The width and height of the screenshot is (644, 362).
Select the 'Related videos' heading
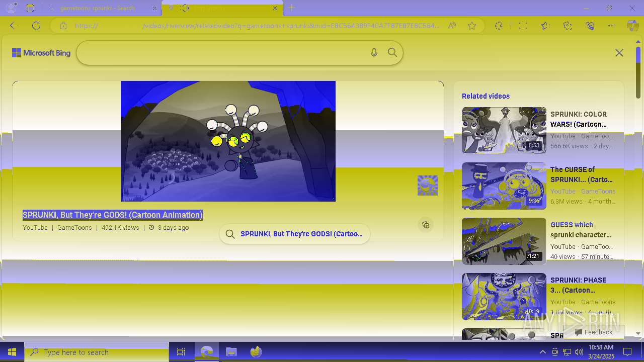click(486, 96)
